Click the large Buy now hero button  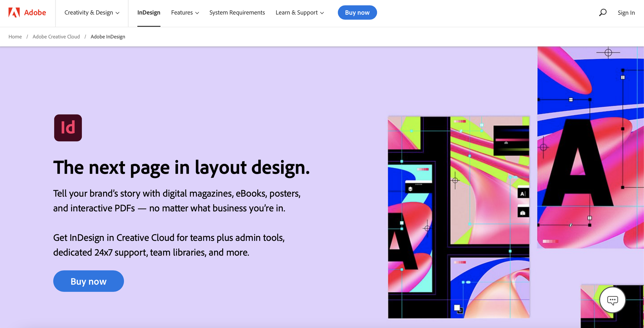(88, 281)
